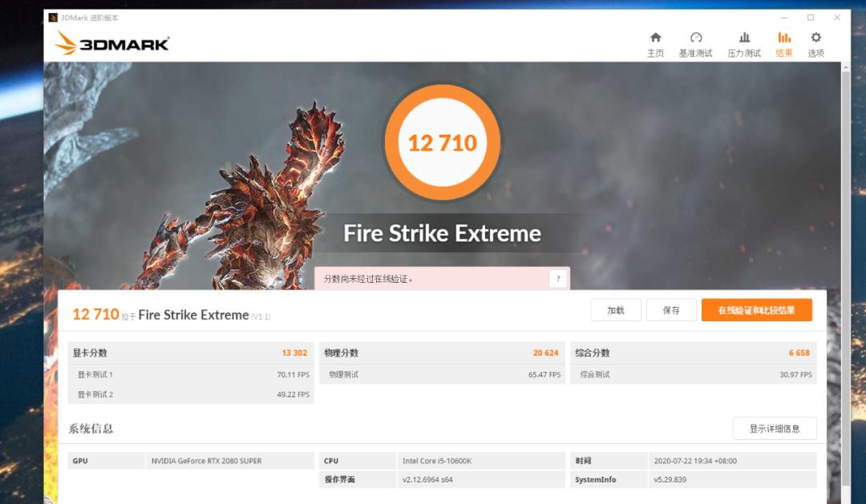
Task: Click the orange 12 710 score circle
Action: click(x=443, y=143)
